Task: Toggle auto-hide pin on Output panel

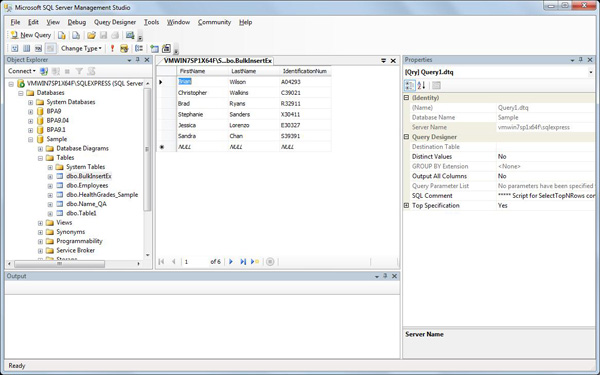Action: pyautogui.click(x=385, y=276)
